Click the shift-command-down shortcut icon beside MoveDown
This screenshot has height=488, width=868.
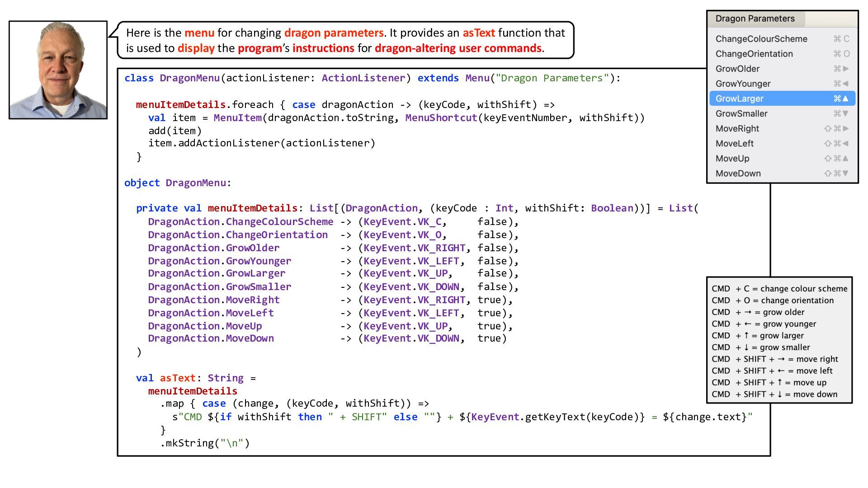(836, 174)
